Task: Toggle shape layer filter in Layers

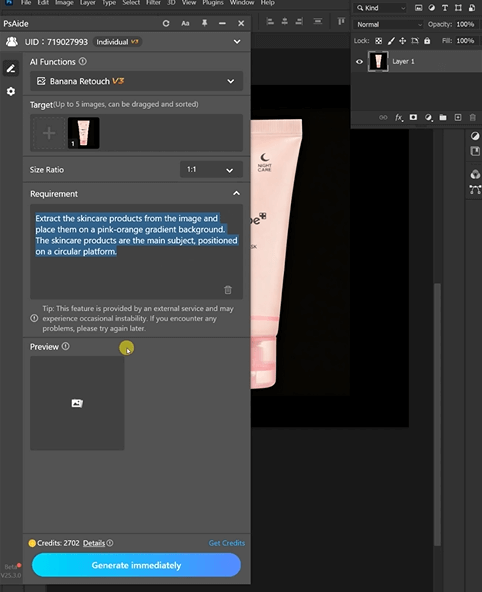Action: [x=458, y=8]
